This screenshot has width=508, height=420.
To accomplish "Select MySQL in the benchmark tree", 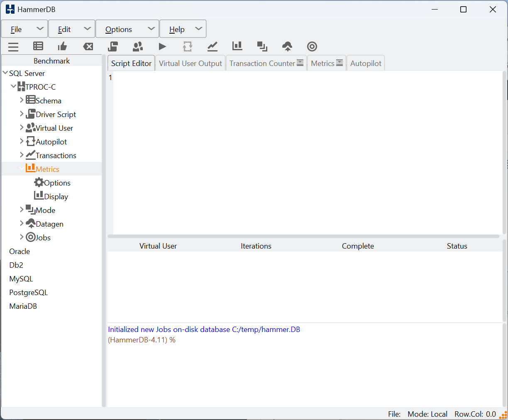I will coord(21,278).
